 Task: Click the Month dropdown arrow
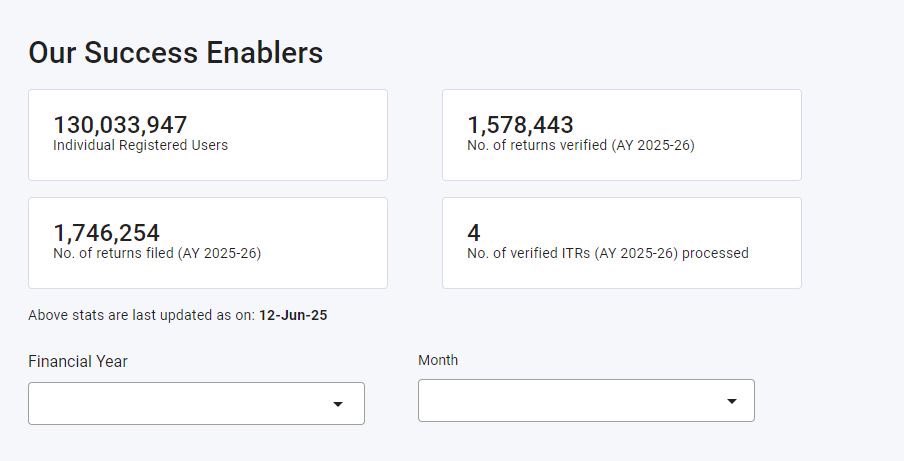tap(732, 401)
